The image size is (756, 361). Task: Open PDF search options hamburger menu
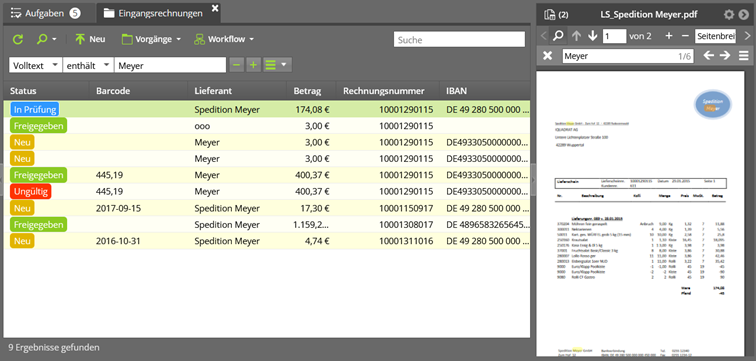click(x=743, y=56)
